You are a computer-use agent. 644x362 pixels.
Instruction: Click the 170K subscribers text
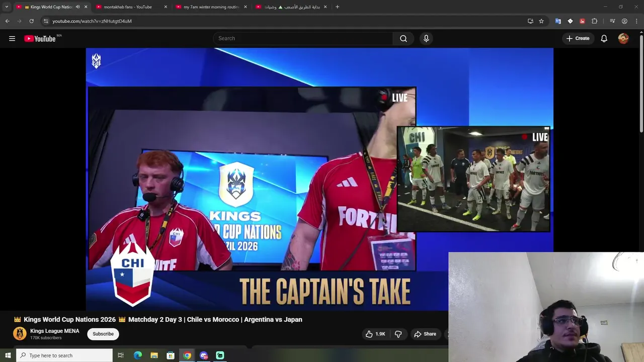point(46,338)
